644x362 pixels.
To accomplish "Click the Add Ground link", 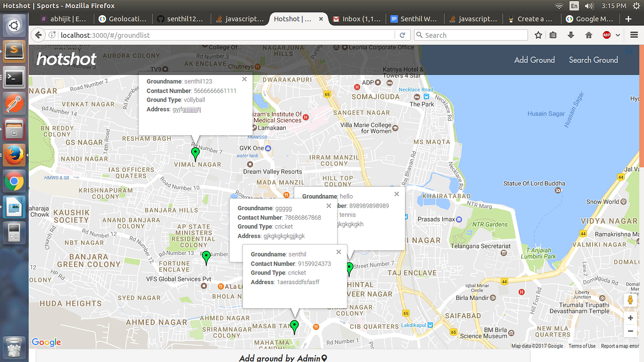I will coord(534,60).
